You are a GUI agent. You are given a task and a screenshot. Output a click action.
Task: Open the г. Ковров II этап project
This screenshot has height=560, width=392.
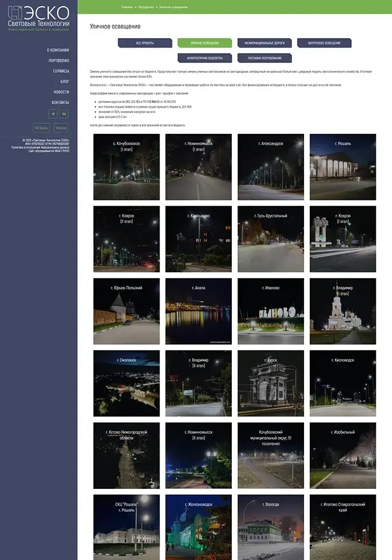pos(127,239)
